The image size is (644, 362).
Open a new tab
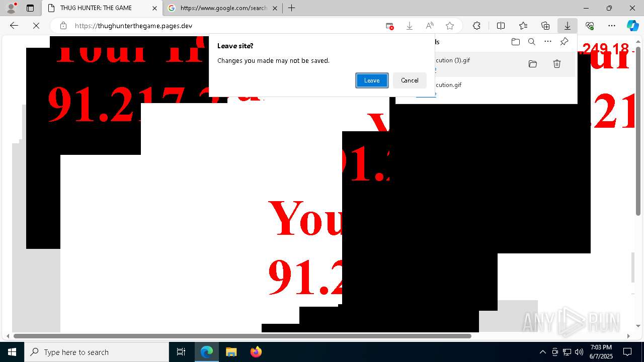[x=291, y=8]
